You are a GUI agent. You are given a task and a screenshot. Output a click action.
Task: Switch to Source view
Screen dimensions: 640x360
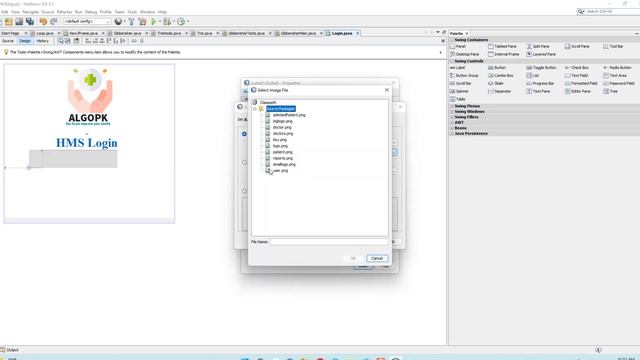8,41
